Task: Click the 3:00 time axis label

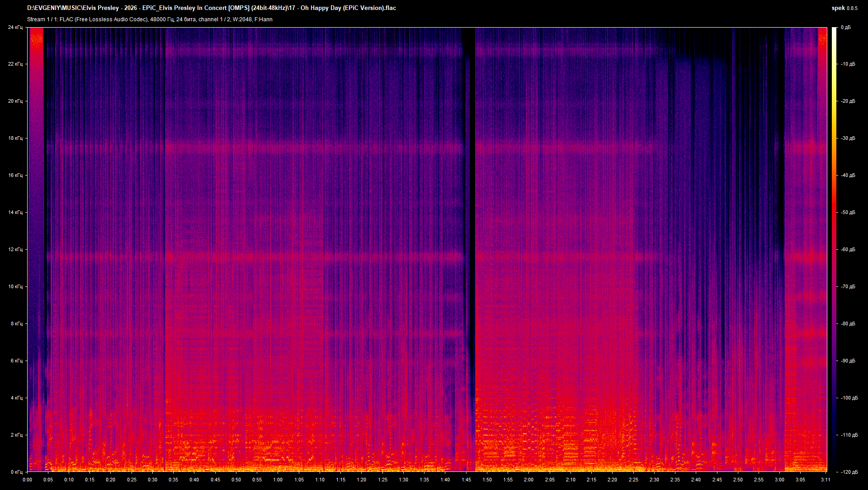Action: pos(779,480)
